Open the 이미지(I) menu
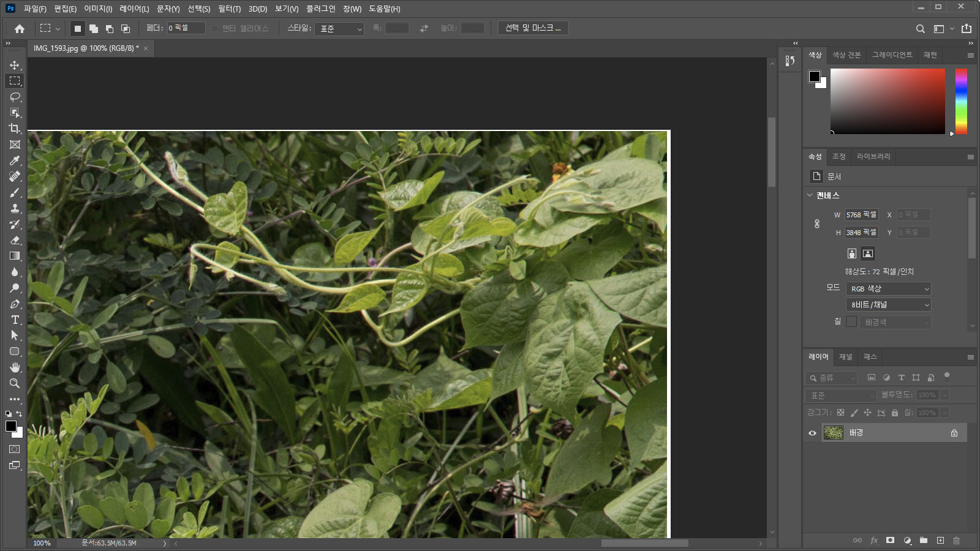 [x=98, y=9]
